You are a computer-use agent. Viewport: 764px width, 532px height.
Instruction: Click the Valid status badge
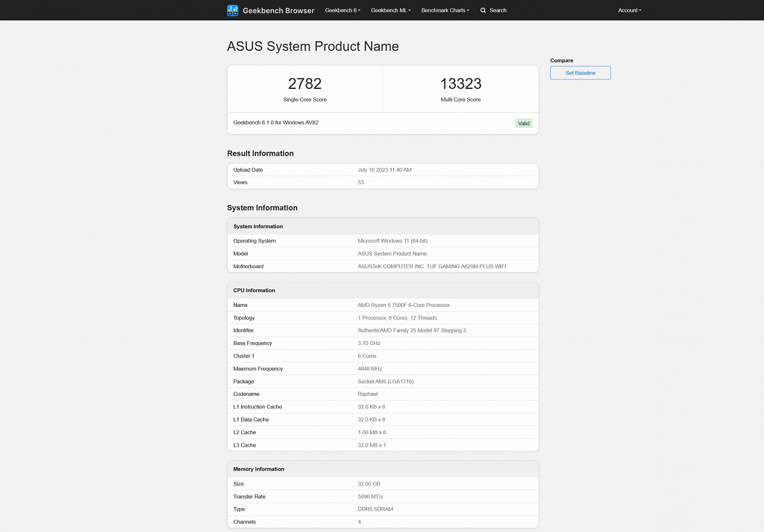click(x=523, y=124)
